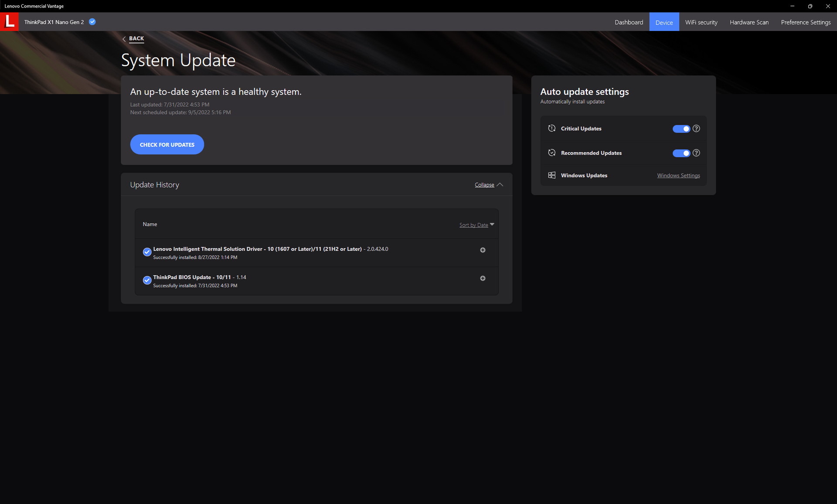Open the Windows Settings link
The image size is (837, 504).
tap(678, 176)
